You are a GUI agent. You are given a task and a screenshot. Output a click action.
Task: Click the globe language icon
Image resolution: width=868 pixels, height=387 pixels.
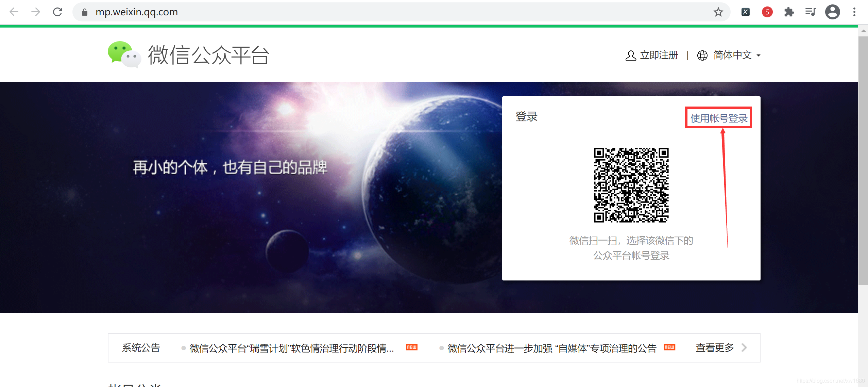pyautogui.click(x=702, y=55)
